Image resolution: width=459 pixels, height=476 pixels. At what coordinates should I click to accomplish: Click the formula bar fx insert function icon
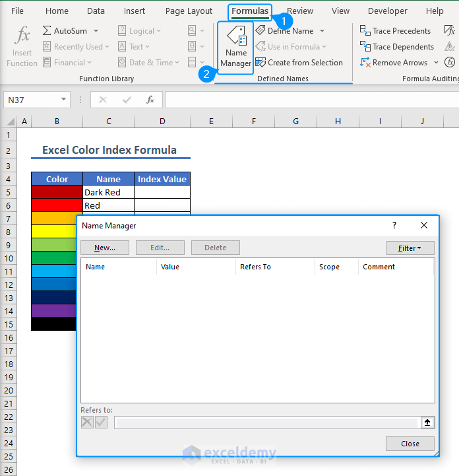(150, 100)
